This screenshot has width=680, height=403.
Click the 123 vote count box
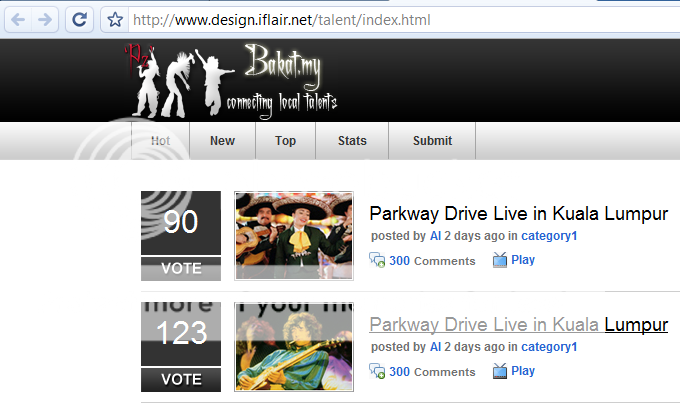tap(181, 334)
